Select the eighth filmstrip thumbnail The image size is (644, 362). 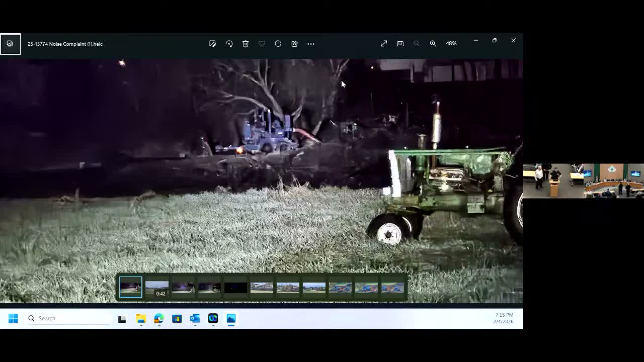(x=314, y=288)
